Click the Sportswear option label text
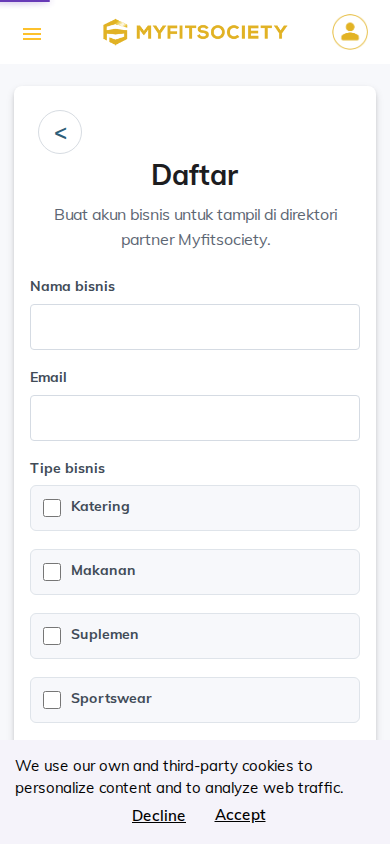 (111, 699)
